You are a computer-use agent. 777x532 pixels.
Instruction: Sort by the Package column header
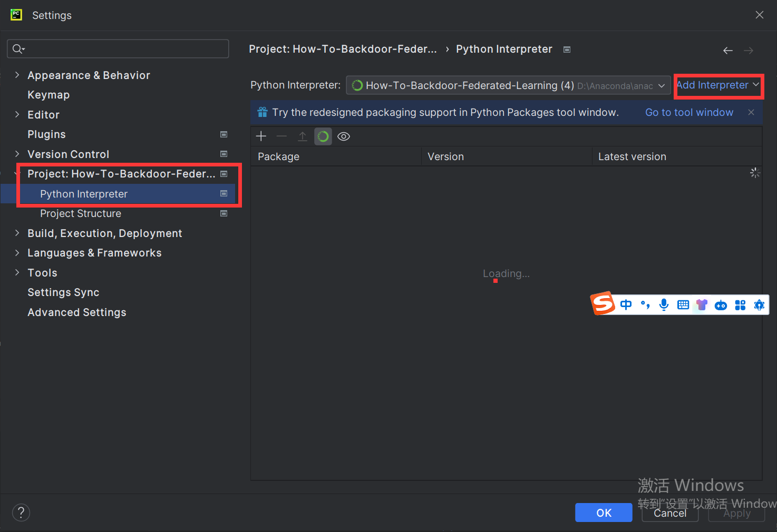pyautogui.click(x=336, y=156)
